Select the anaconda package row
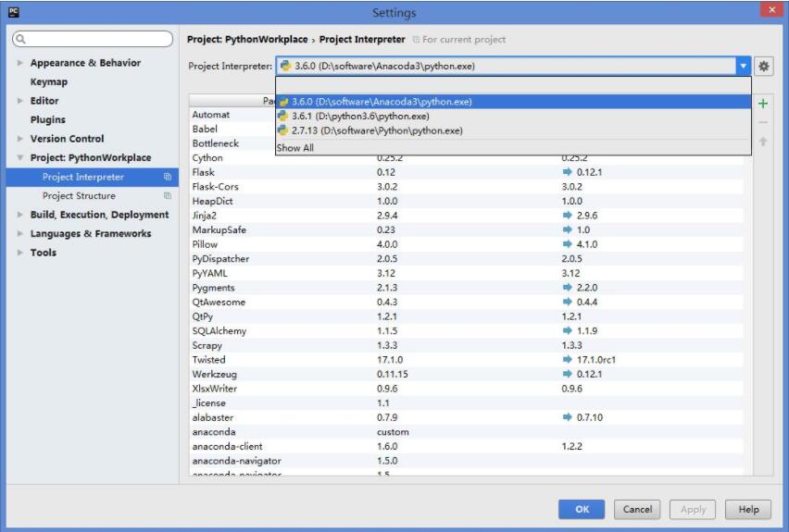The width and height of the screenshot is (789, 532). coord(466,432)
